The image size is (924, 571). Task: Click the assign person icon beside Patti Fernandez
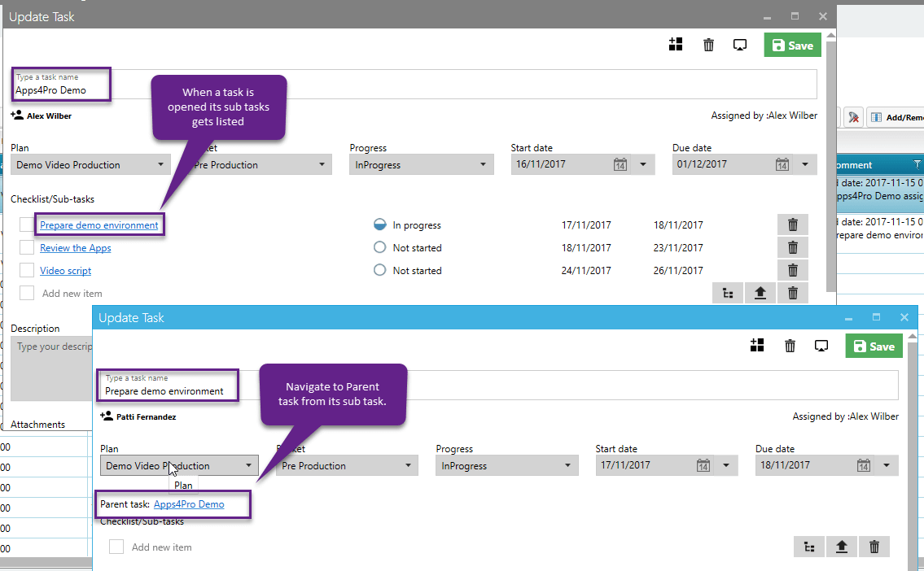point(106,416)
